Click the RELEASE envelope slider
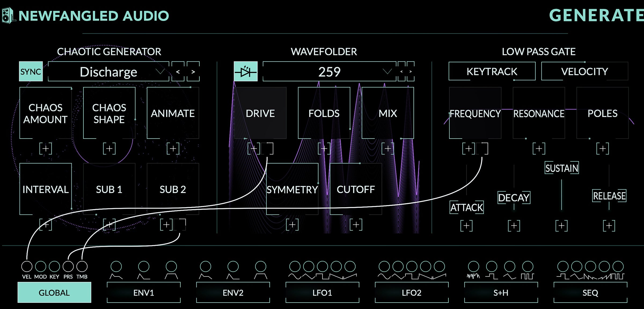The width and height of the screenshot is (644, 309). [x=609, y=196]
